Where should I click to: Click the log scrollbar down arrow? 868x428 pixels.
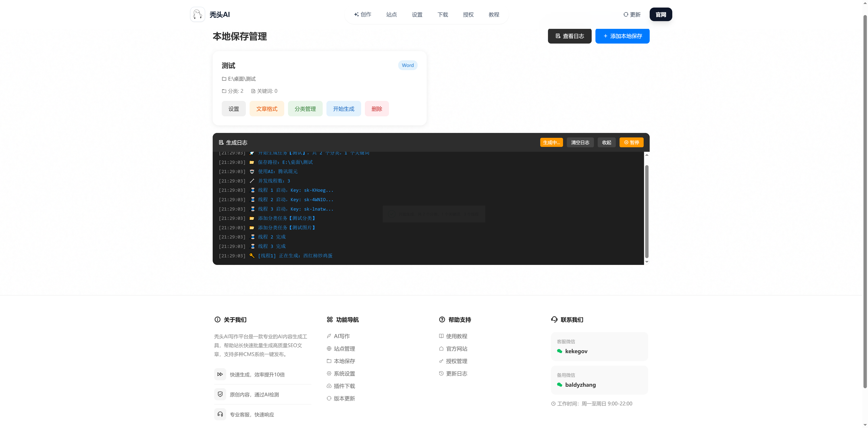pos(647,262)
